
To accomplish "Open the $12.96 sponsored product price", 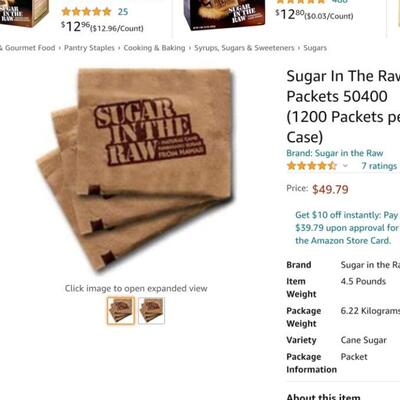I will click(x=102, y=26).
